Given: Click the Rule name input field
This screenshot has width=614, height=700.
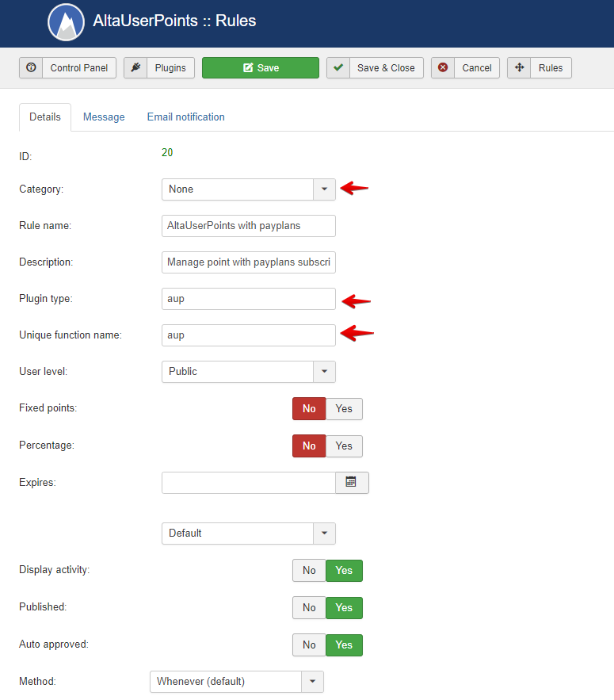Looking at the screenshot, I should [249, 226].
